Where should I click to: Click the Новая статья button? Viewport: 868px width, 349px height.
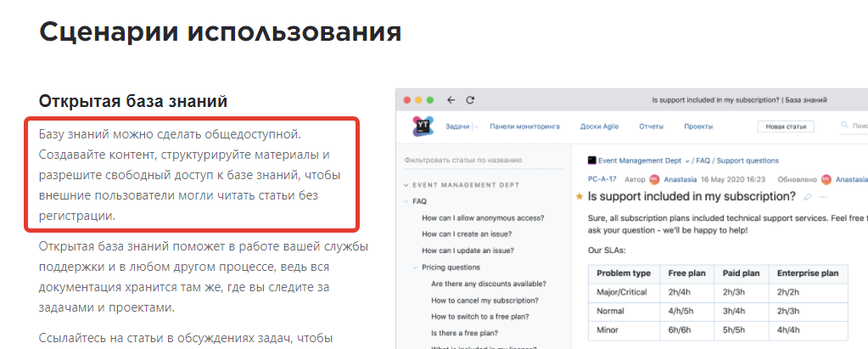(786, 127)
